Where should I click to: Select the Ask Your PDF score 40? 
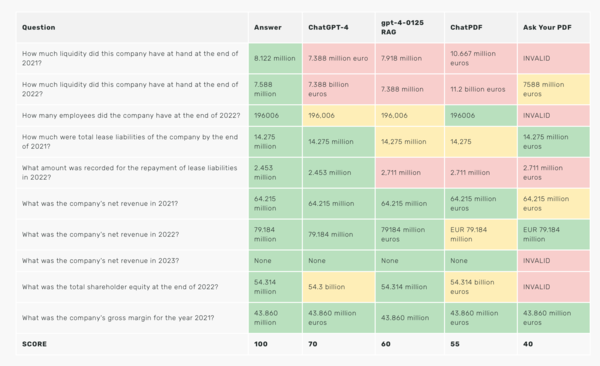click(528, 344)
